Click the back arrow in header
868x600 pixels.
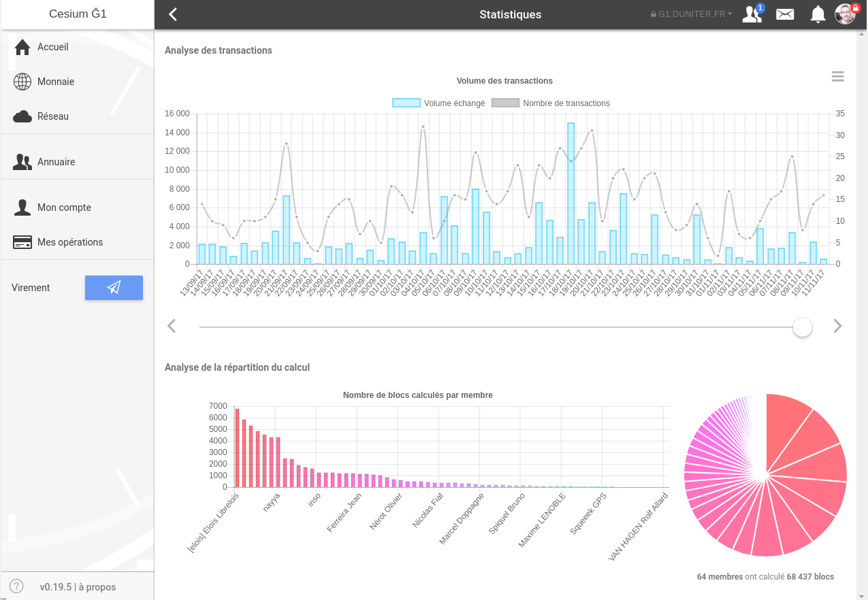(x=173, y=14)
